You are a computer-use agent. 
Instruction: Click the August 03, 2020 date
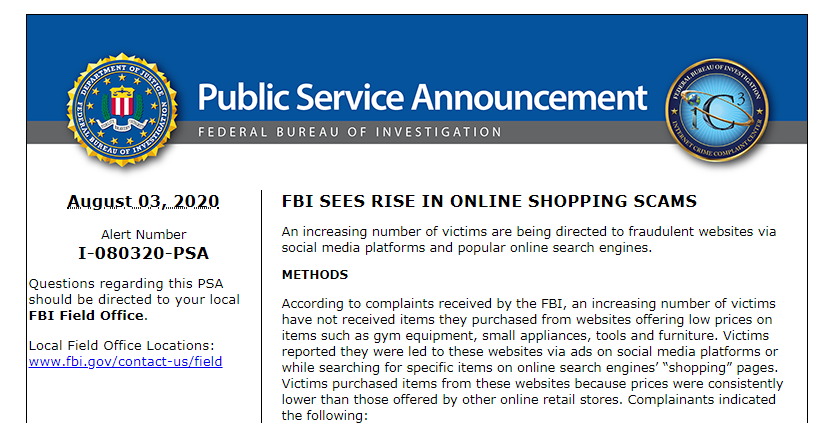[143, 201]
